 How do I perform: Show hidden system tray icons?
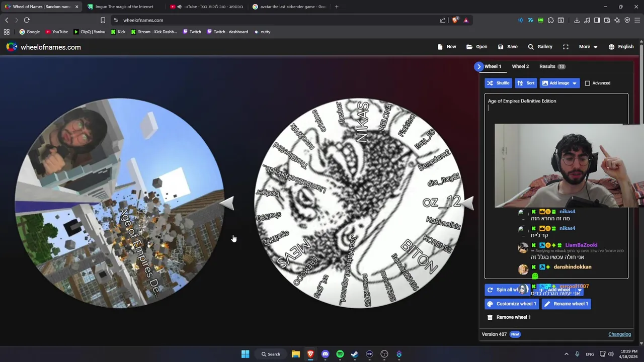pyautogui.click(x=566, y=354)
